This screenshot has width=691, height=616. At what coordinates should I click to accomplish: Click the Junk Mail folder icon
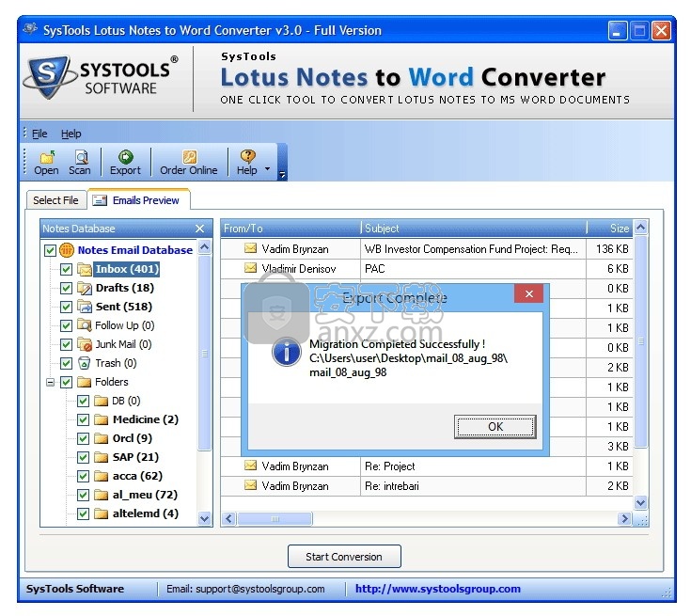pos(85,344)
